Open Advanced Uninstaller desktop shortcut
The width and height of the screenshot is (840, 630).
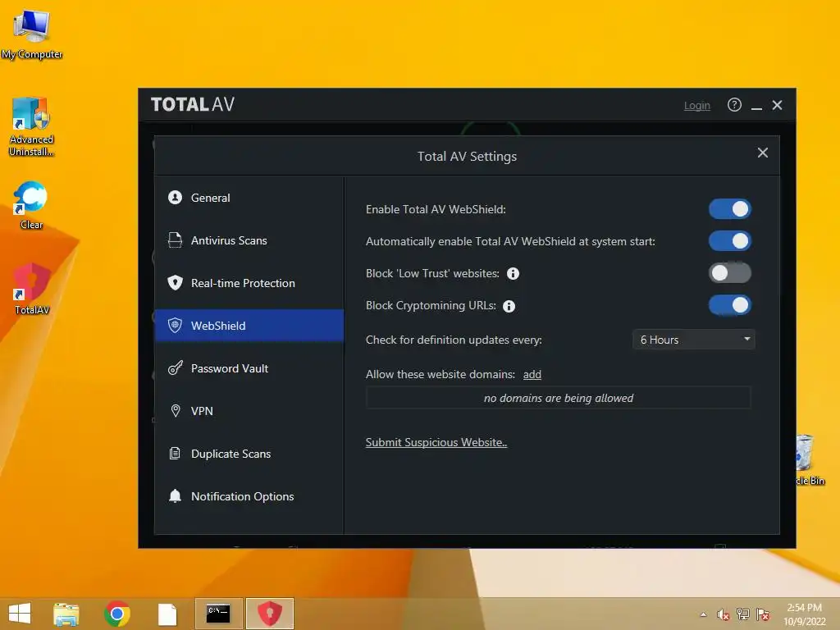tap(32, 126)
